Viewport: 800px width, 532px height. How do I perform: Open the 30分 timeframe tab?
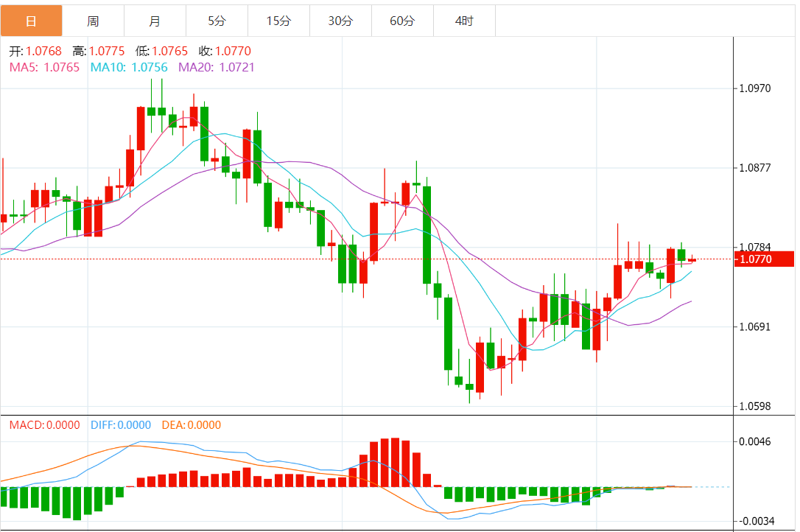(340, 21)
